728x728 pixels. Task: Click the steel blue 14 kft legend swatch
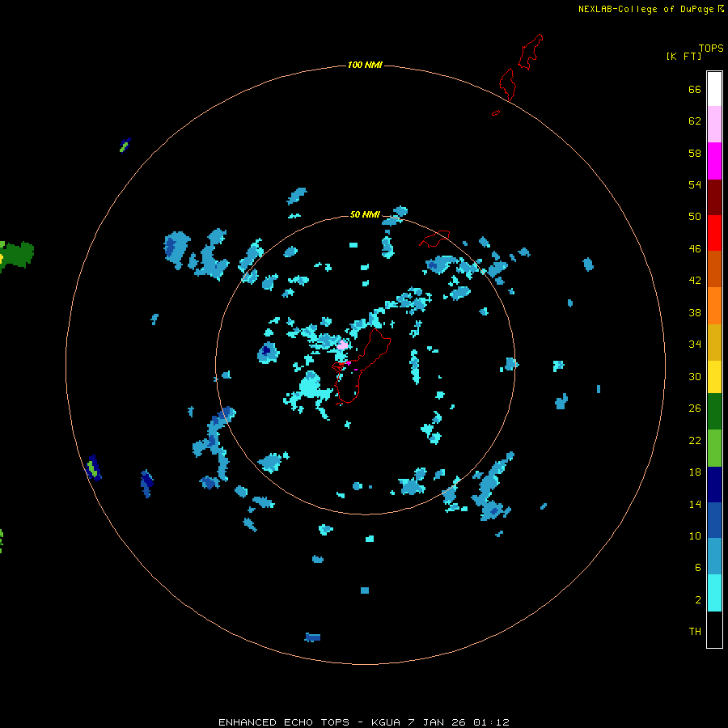pos(714,557)
